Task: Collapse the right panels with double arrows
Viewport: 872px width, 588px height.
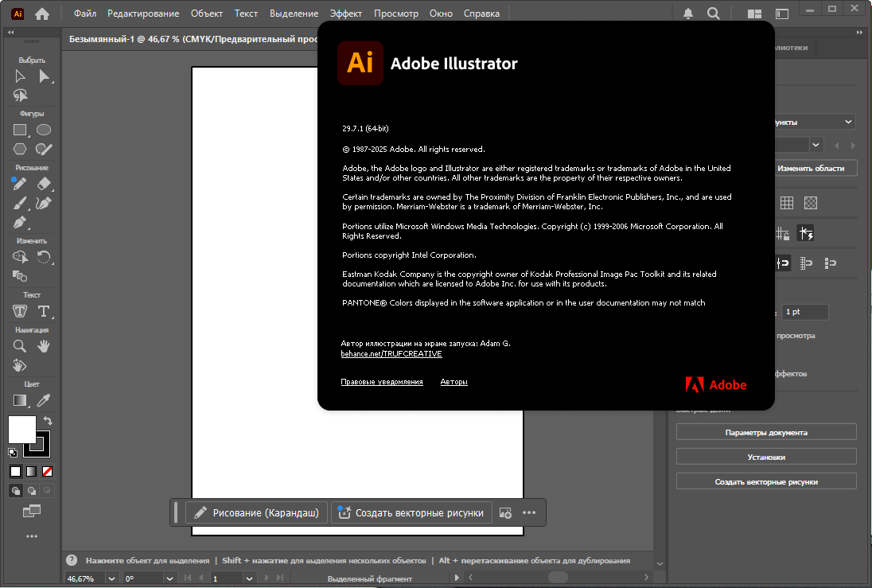Action: pos(859,33)
